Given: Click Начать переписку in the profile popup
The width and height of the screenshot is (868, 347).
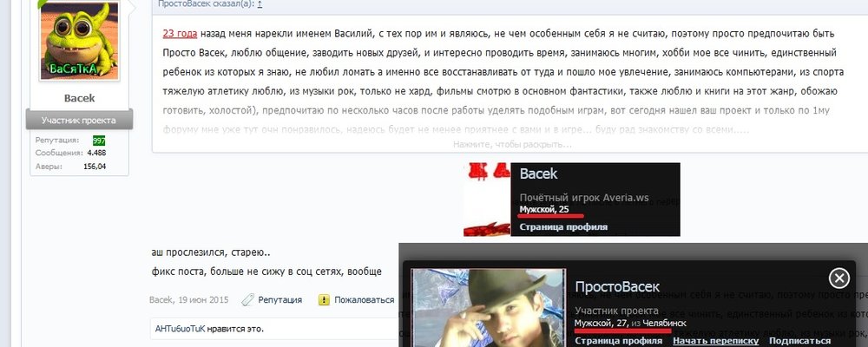Looking at the screenshot, I should (716, 341).
